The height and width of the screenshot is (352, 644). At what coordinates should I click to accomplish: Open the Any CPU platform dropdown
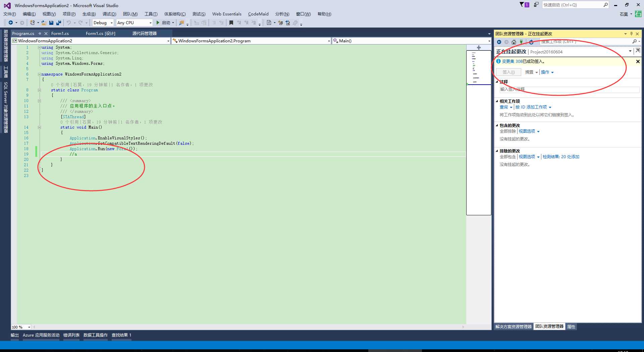(135, 23)
